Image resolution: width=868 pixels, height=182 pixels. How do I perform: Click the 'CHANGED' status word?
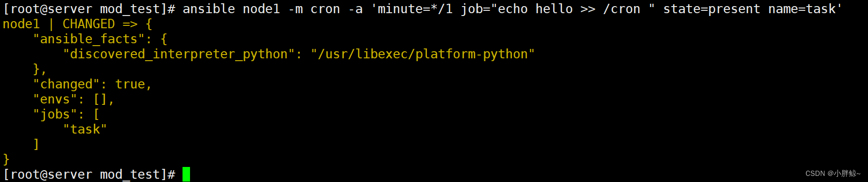click(89, 24)
